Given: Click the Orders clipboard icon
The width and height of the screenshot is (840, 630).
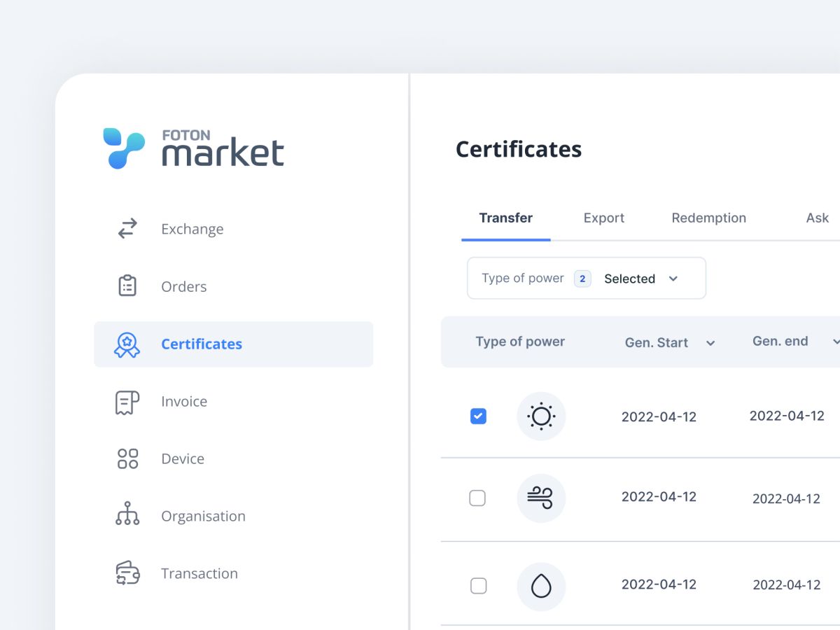Looking at the screenshot, I should click(x=127, y=286).
